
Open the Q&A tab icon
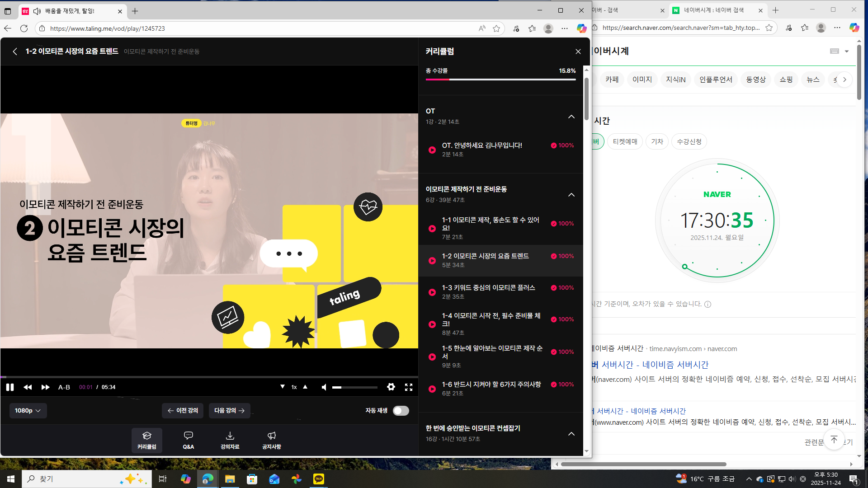coord(189,440)
